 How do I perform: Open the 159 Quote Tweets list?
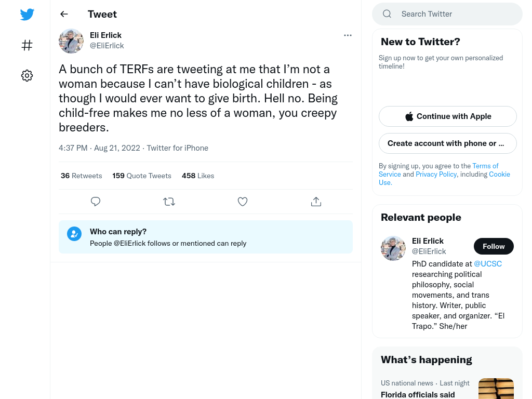point(142,176)
